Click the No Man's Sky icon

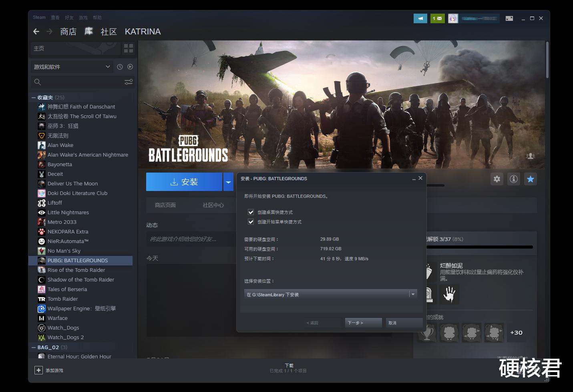point(42,251)
